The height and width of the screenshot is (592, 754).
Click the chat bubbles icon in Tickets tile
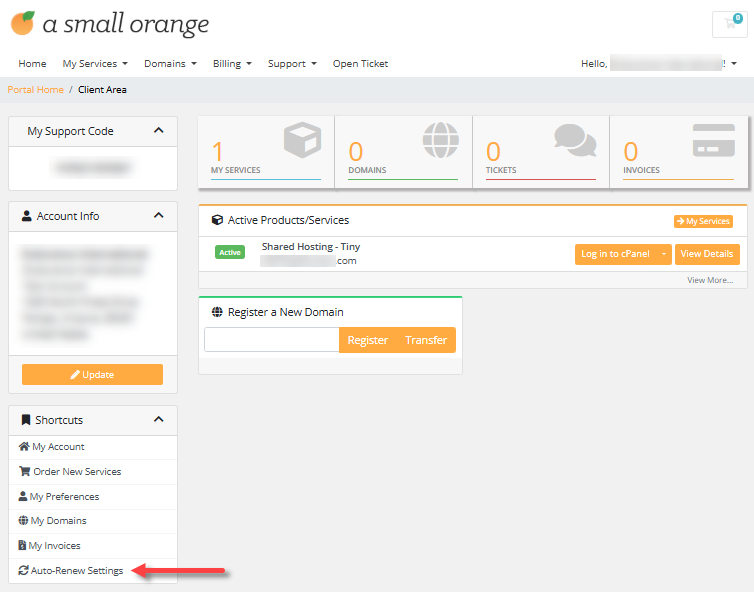[575, 140]
